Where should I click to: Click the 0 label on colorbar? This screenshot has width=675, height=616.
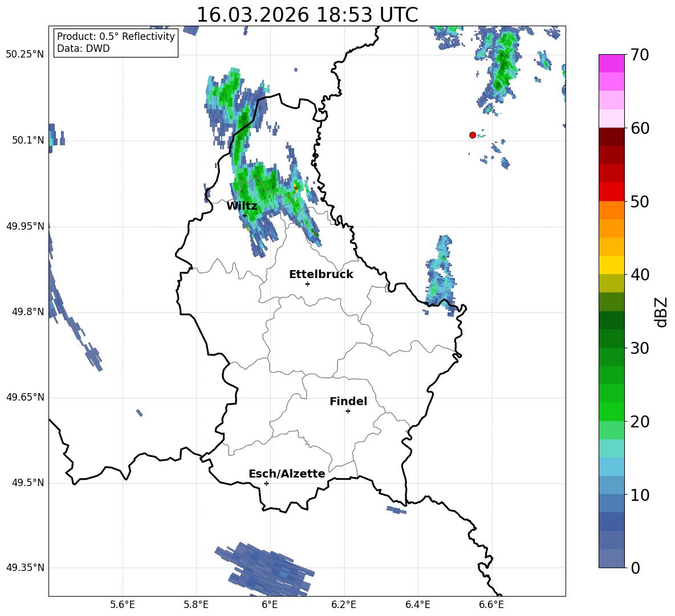pyautogui.click(x=636, y=568)
